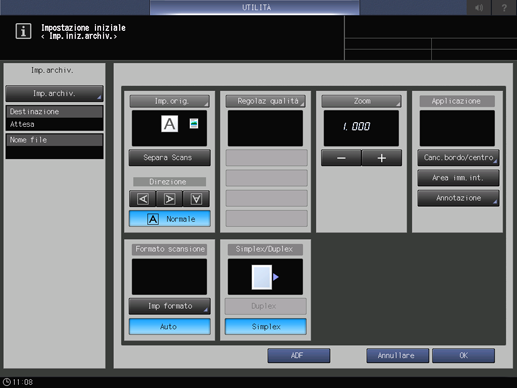Select upside-down original direction icon
Image resolution: width=517 pixels, height=388 pixels.
[196, 199]
